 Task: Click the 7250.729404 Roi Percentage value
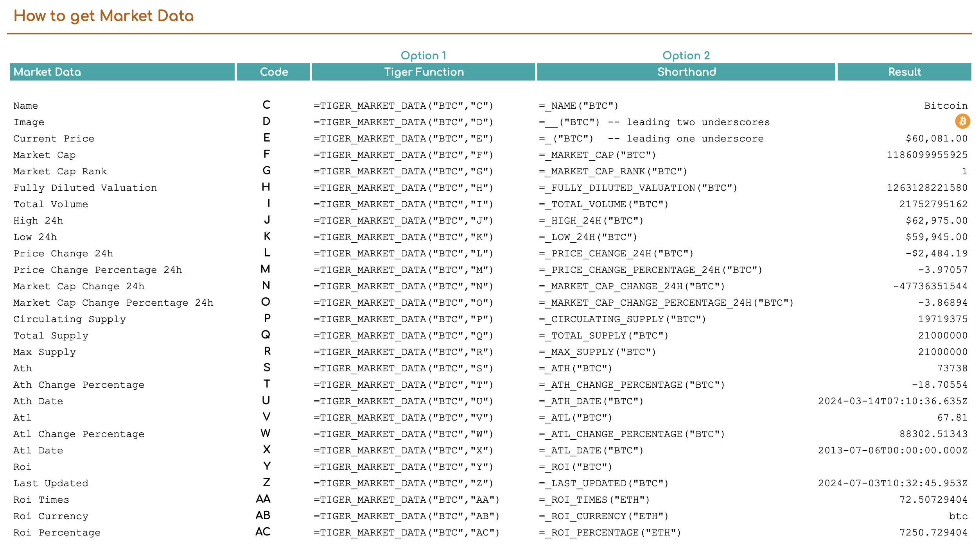[x=933, y=532]
